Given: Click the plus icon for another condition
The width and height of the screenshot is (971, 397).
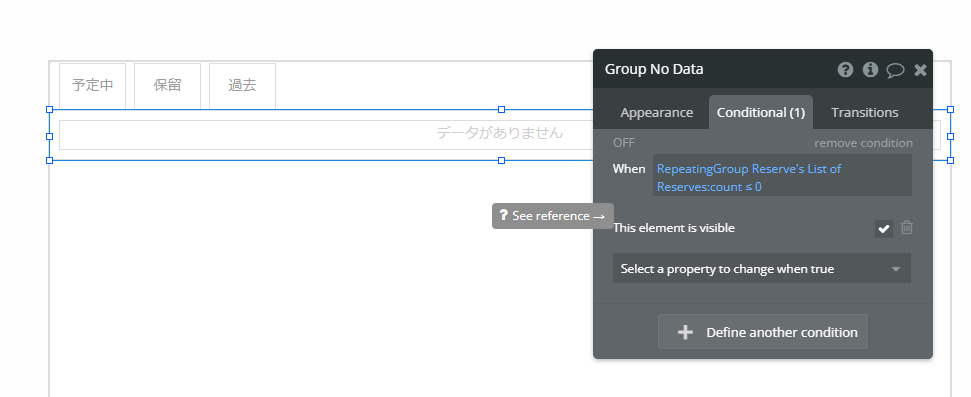Looking at the screenshot, I should point(685,332).
